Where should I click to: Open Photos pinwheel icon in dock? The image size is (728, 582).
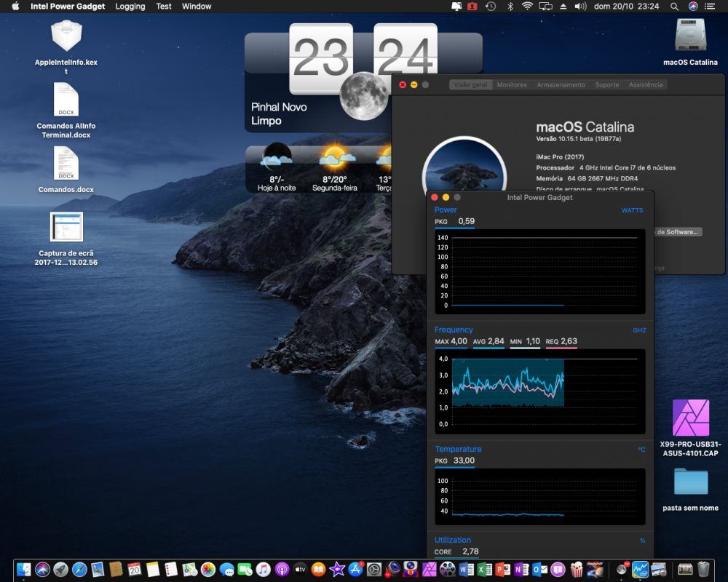(x=208, y=569)
